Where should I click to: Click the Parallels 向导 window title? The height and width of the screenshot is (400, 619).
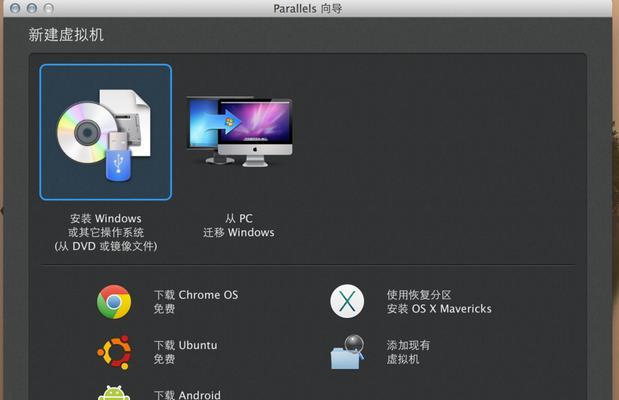(x=308, y=8)
